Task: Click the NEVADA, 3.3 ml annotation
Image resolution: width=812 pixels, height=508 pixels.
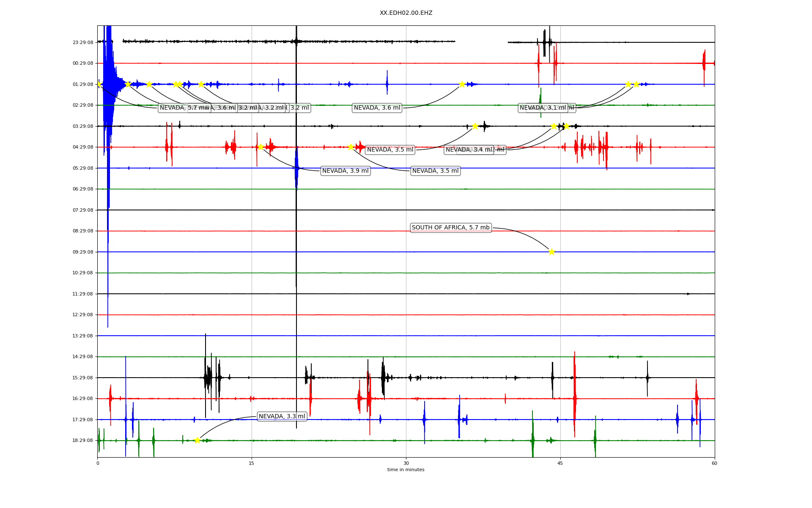Action: 282,417
